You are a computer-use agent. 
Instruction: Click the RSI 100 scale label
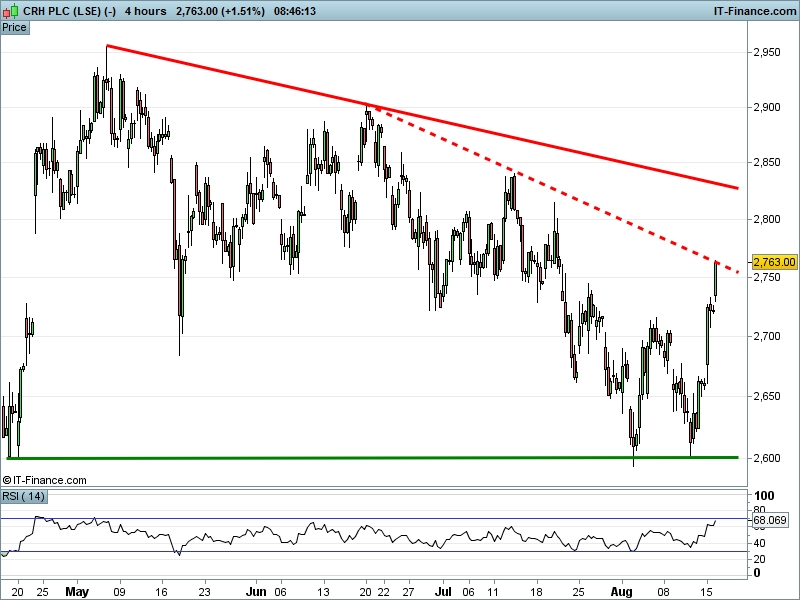[764, 496]
